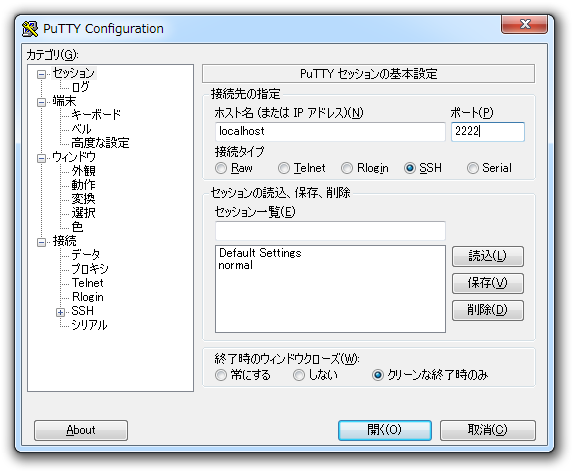Open the ベル category
This screenshot has width=573, height=471.
[81, 129]
